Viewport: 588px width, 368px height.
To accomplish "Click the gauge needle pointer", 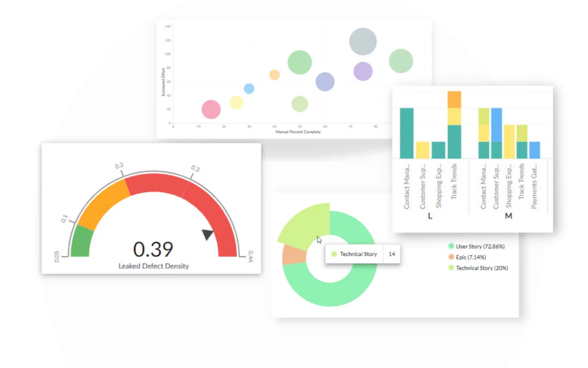I will [x=206, y=234].
